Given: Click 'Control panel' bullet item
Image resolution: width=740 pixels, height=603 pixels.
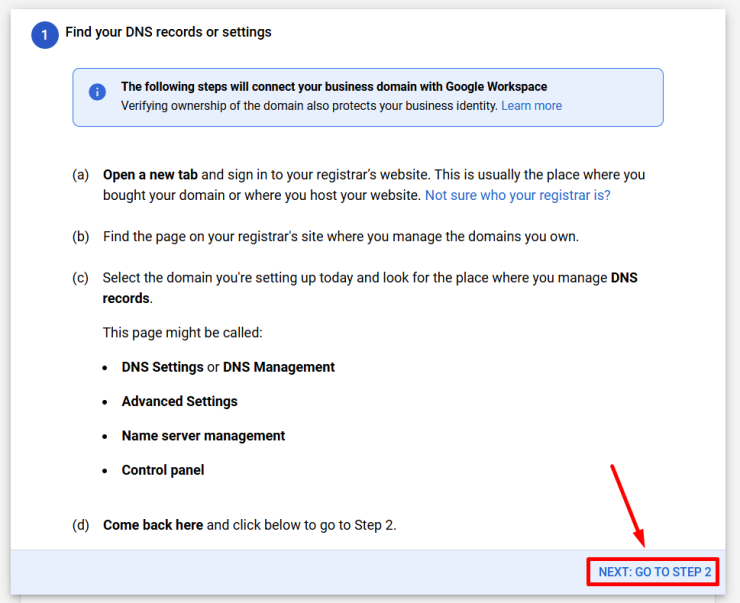Looking at the screenshot, I should [163, 470].
